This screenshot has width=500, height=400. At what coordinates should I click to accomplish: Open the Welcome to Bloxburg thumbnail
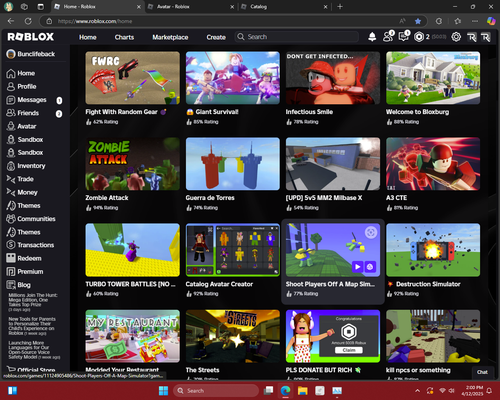coord(433,78)
